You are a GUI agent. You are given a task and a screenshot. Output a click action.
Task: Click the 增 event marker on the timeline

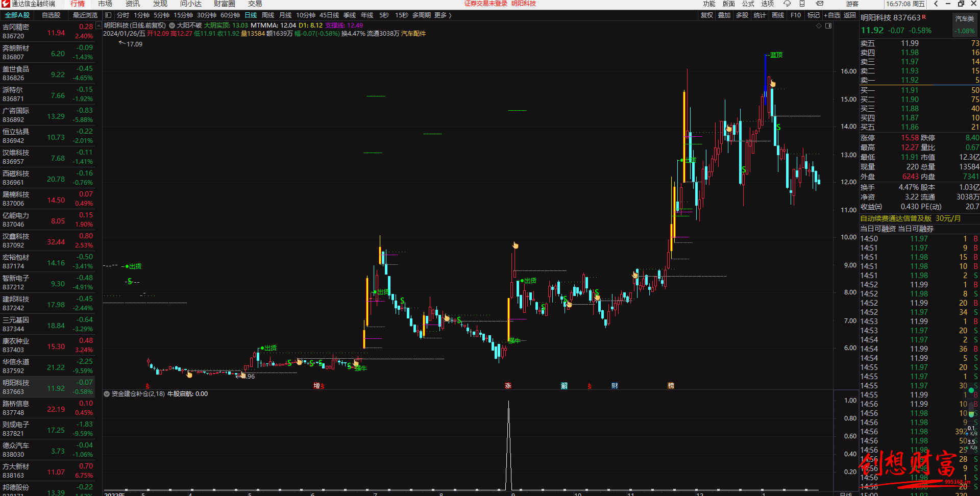click(x=316, y=386)
